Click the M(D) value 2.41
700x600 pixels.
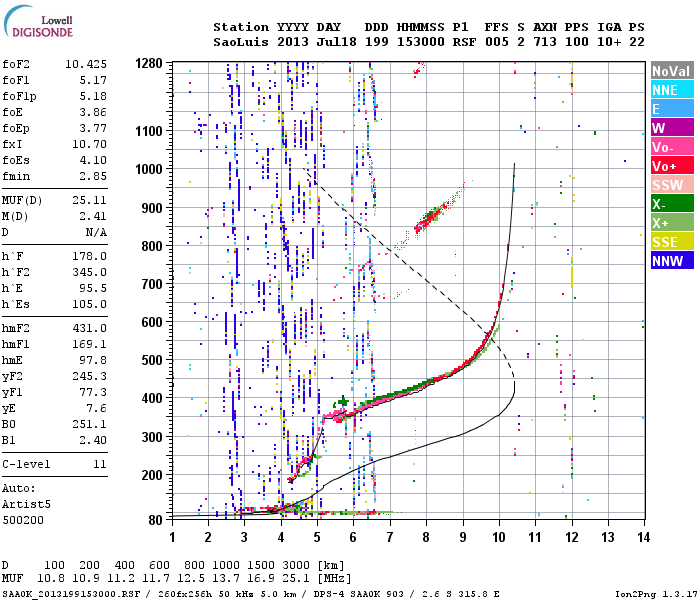tap(93, 216)
